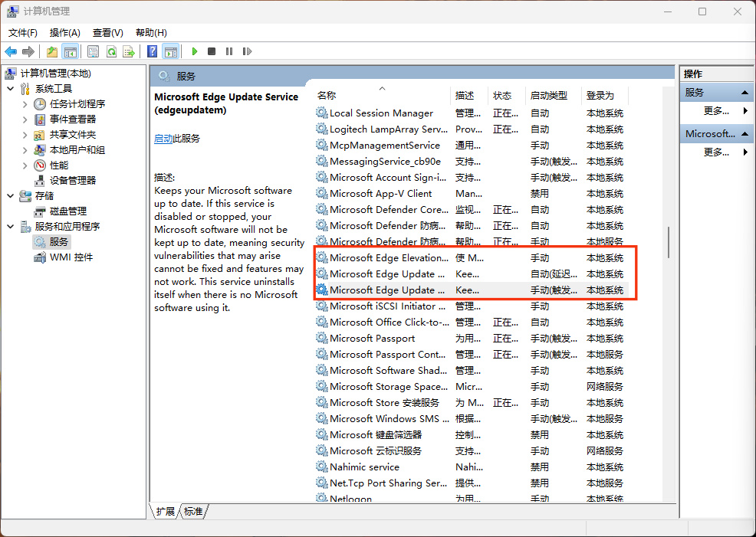Click the 任务计划程序 clock icon
Screen dimensions: 756x537
40,104
